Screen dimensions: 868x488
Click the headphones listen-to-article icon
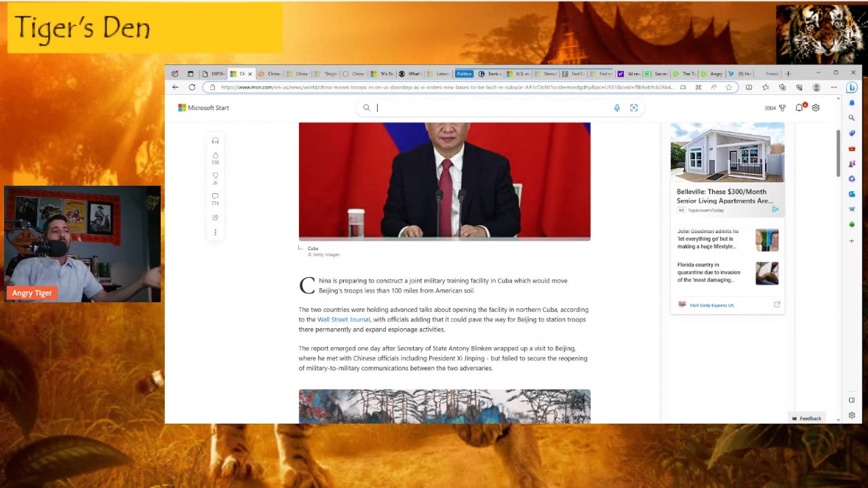(x=215, y=140)
